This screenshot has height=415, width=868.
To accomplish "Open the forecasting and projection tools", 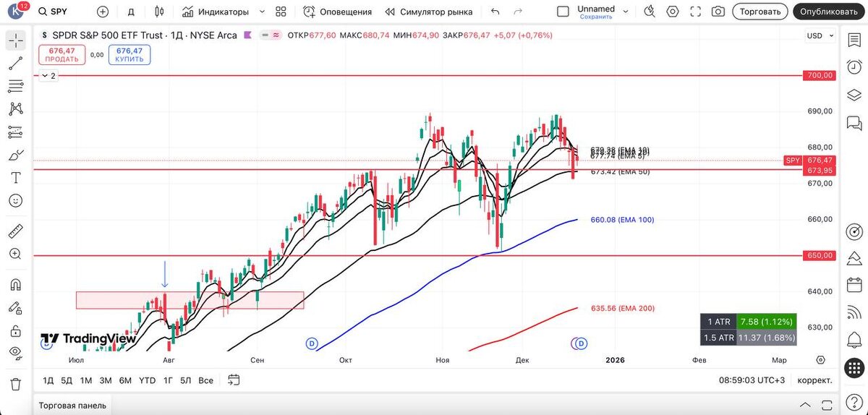I will pyautogui.click(x=15, y=132).
